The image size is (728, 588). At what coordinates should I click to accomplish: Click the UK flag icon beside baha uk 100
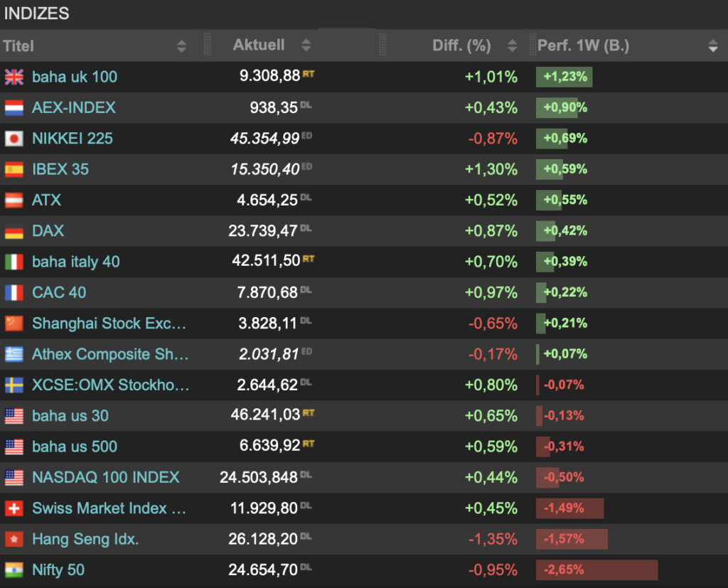click(14, 77)
